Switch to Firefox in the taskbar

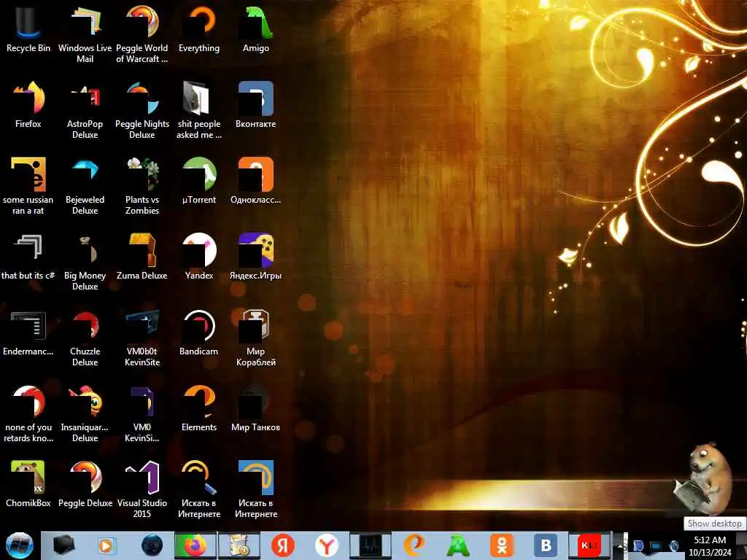[195, 545]
